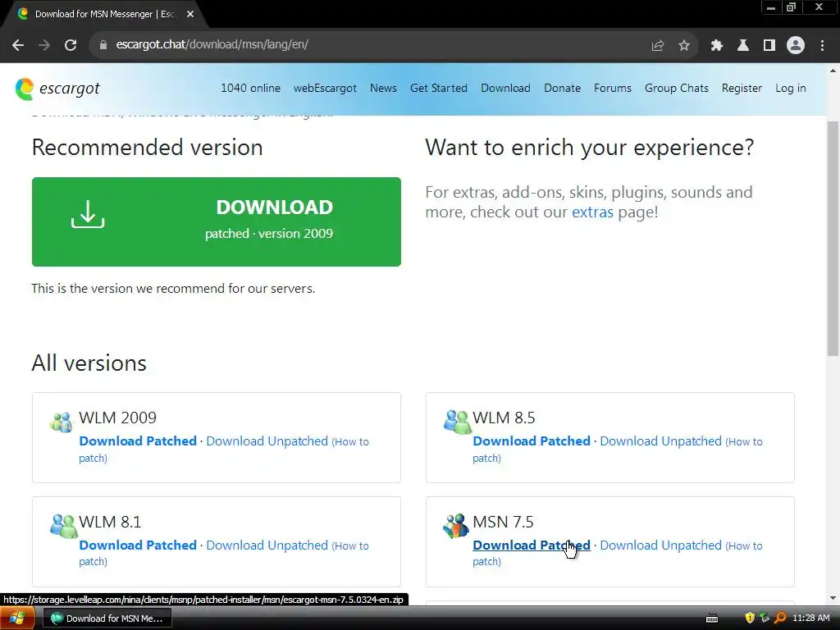Click the share page icon in address bar

pyautogui.click(x=657, y=46)
